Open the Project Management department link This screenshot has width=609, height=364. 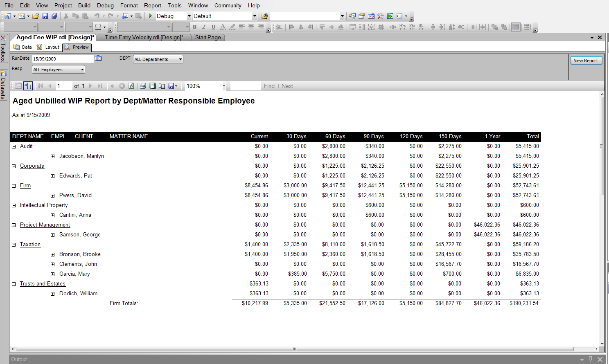tap(45, 225)
